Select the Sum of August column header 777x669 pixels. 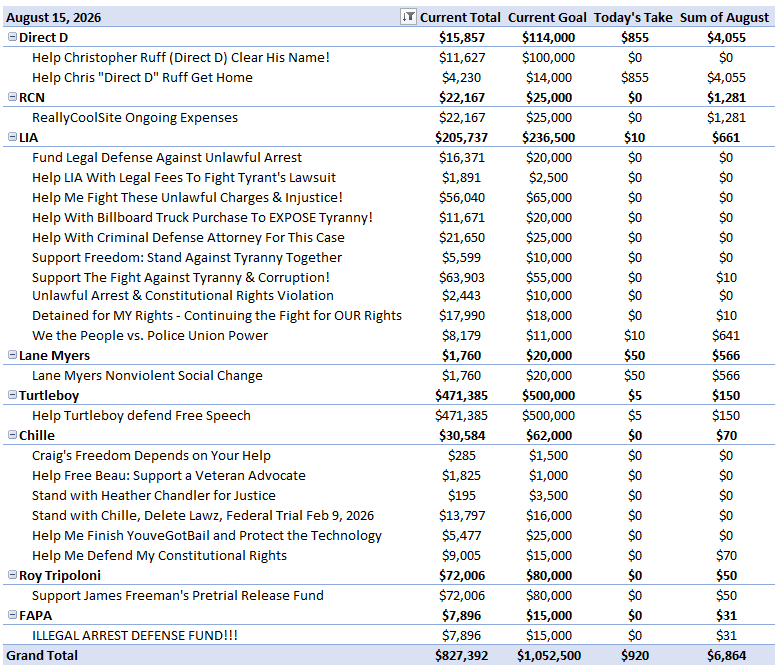724,17
